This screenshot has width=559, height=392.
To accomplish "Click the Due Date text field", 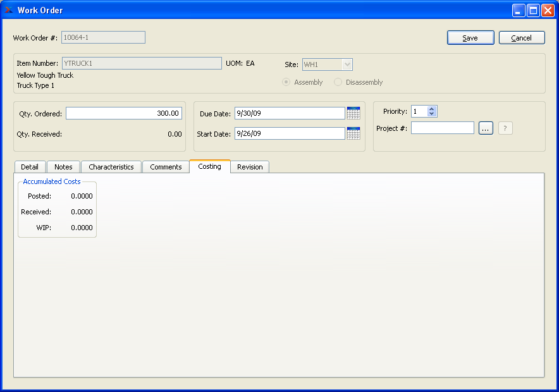I will 289,113.
